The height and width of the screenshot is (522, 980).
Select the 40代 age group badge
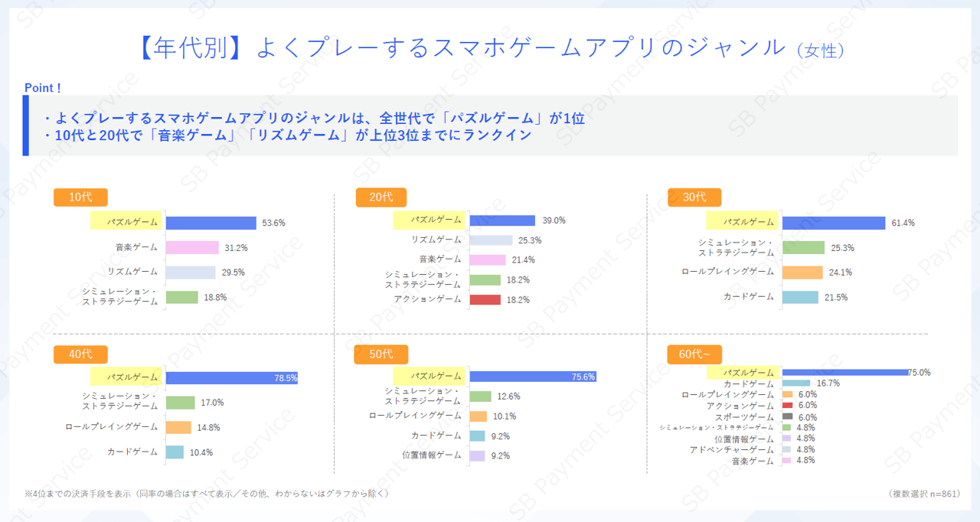[x=80, y=354]
